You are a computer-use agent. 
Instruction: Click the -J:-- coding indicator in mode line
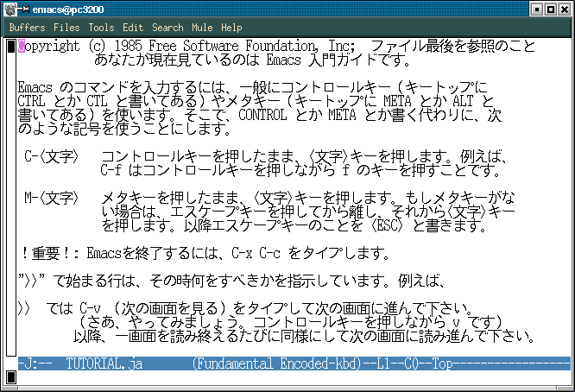35,364
